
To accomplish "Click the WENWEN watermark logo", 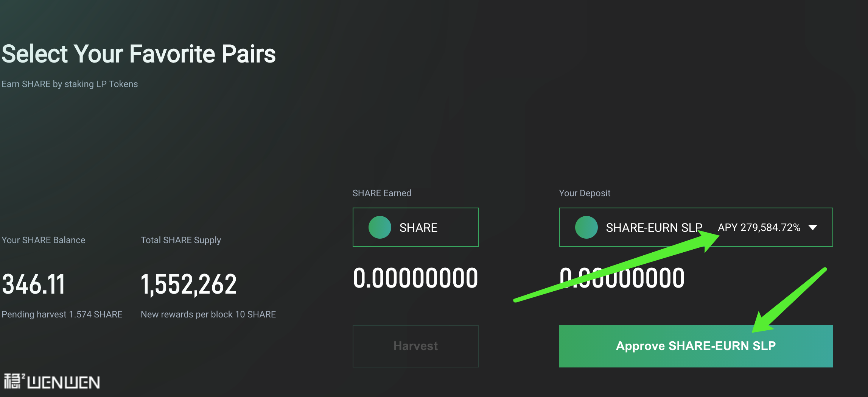I will (x=52, y=382).
